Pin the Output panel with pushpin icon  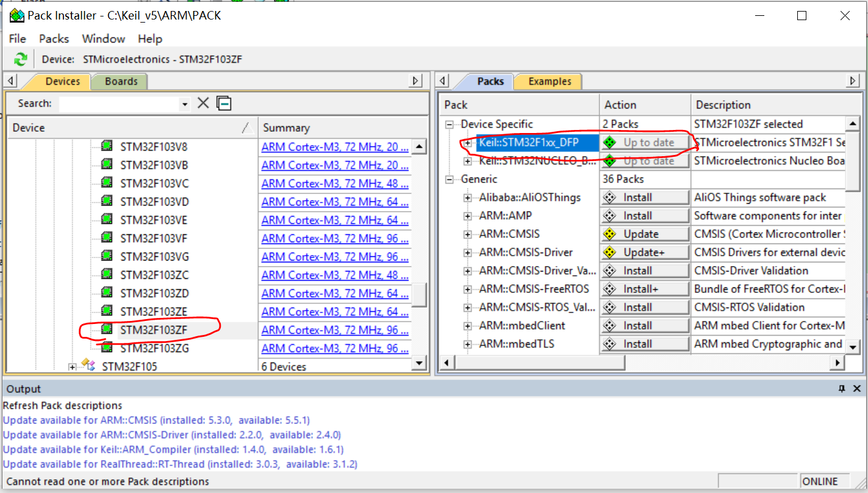point(842,389)
